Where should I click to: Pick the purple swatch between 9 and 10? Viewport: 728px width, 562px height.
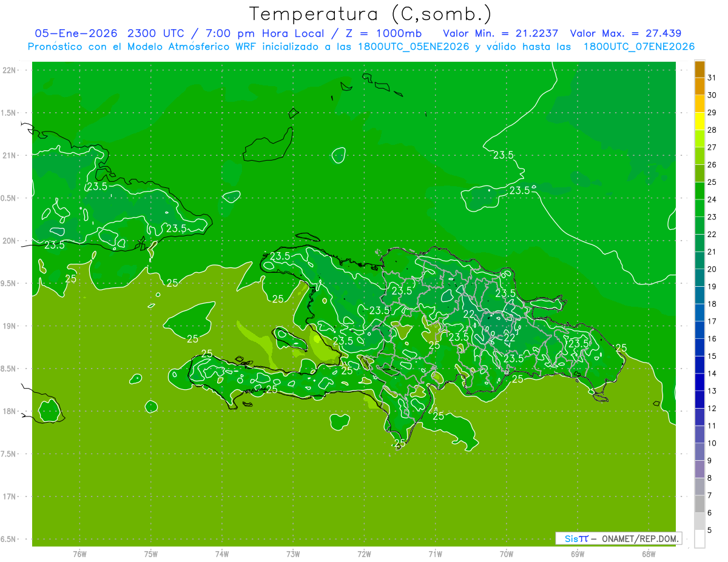click(699, 452)
